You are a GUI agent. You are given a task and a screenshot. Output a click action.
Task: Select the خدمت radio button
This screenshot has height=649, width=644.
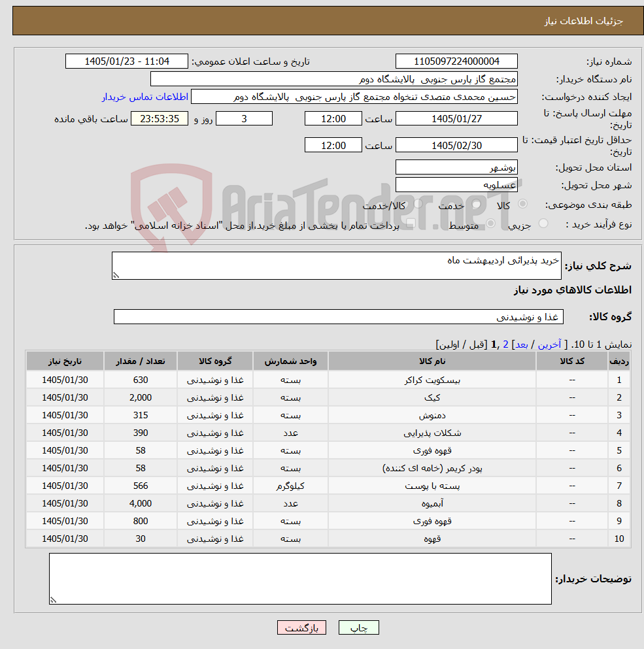476,204
